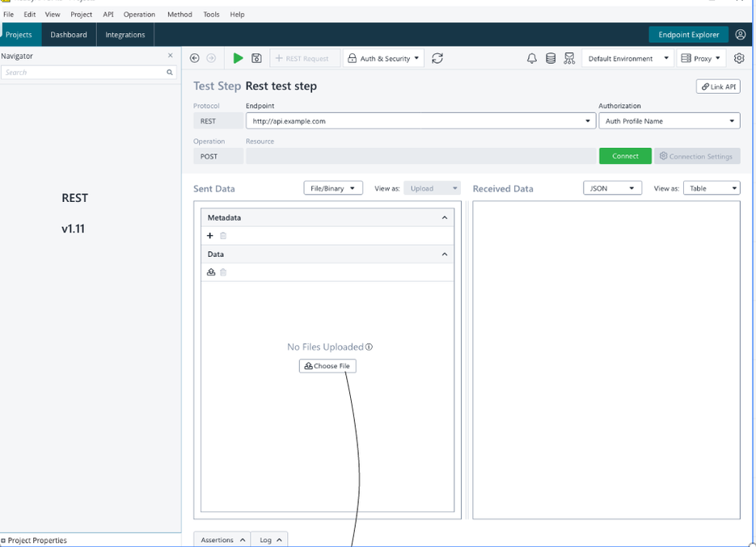Open settings with the gear icon

coord(739,58)
